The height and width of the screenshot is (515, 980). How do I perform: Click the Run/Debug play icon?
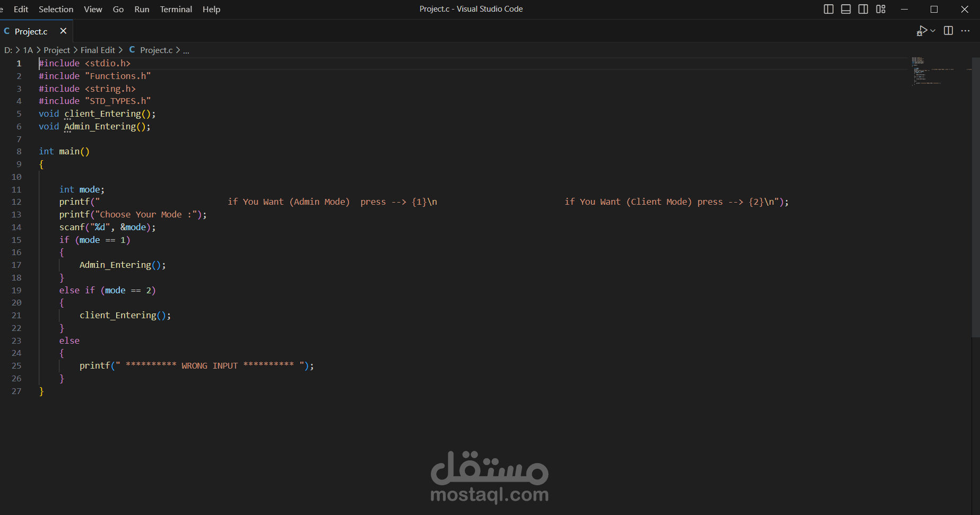click(x=922, y=31)
